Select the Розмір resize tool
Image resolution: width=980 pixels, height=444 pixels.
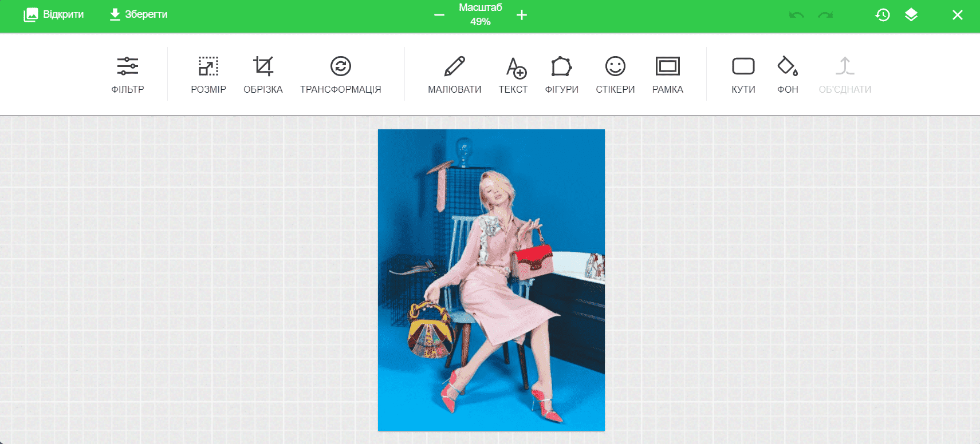click(x=208, y=74)
